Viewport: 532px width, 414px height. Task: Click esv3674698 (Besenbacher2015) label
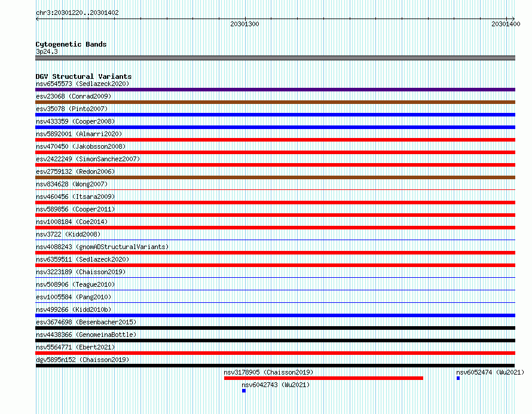point(86,322)
